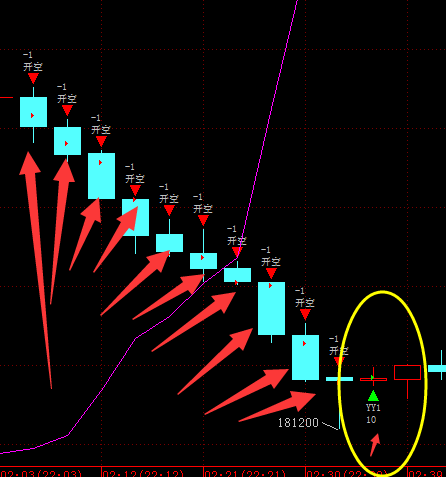Click red 开空 triangle above the 02:21 candle

(x=203, y=220)
